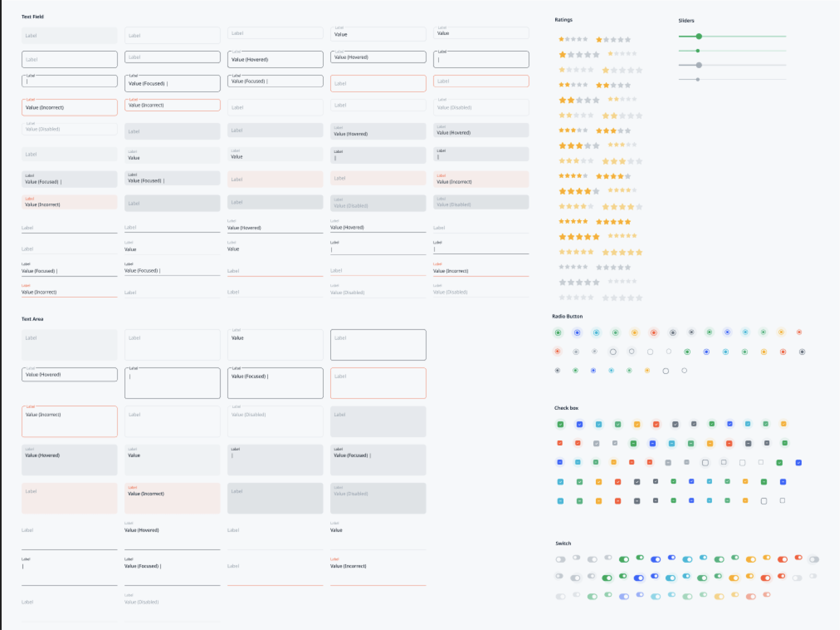Click first star of top-left rating in Ratings
The image size is (840, 630).
click(561, 39)
